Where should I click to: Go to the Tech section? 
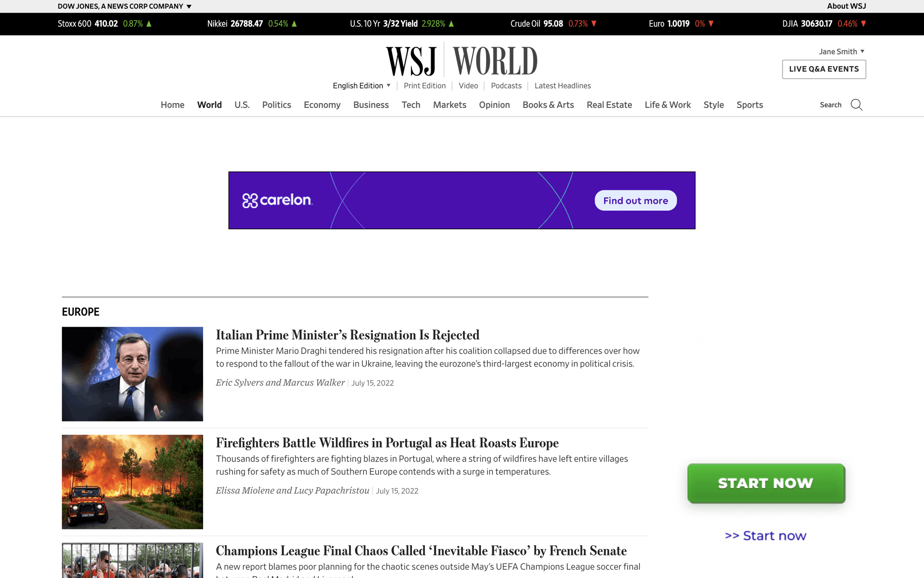coord(411,105)
